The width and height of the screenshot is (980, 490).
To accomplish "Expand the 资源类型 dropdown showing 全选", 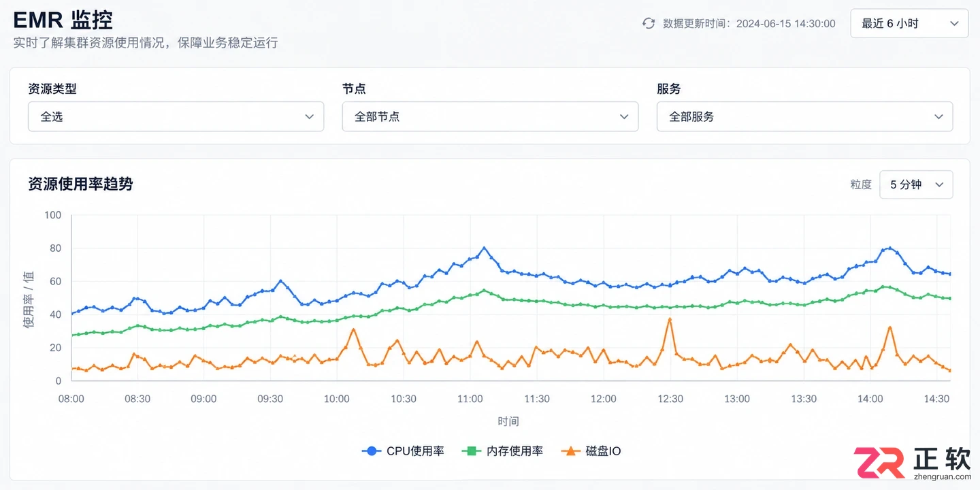I will coord(176,116).
